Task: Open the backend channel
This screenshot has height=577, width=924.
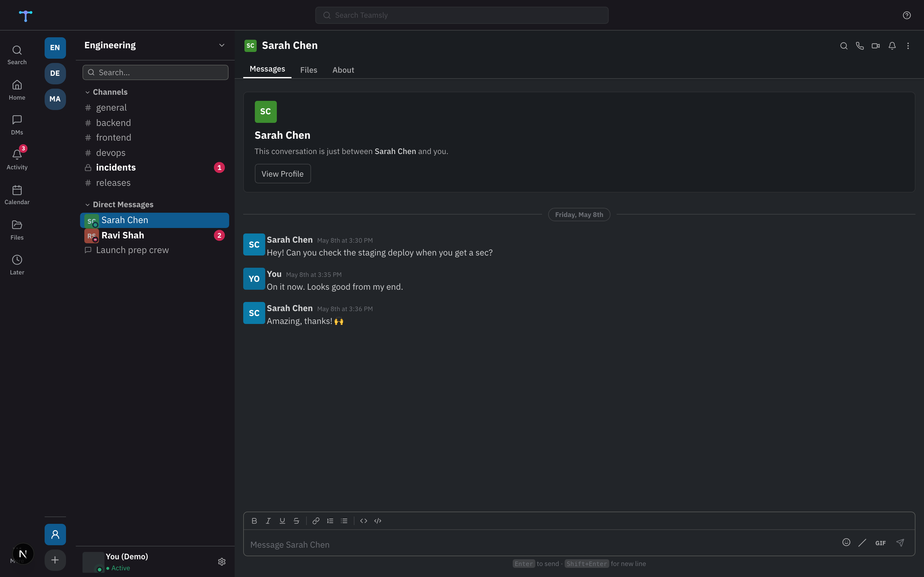Action: point(155,123)
